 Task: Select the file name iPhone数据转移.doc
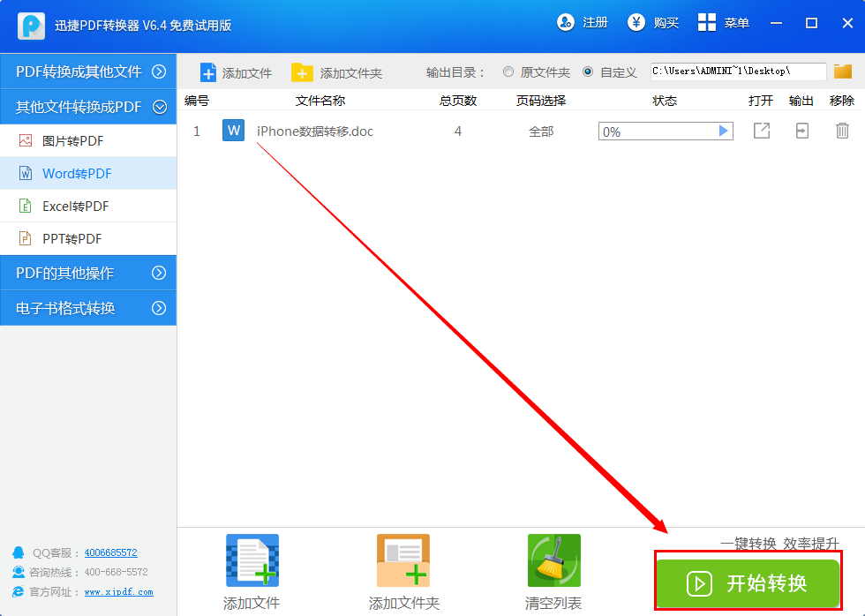[315, 131]
